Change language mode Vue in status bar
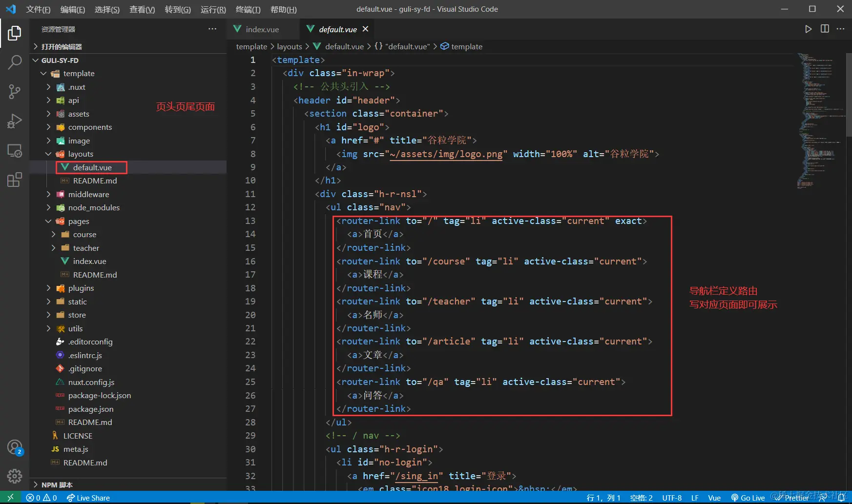 (x=714, y=498)
